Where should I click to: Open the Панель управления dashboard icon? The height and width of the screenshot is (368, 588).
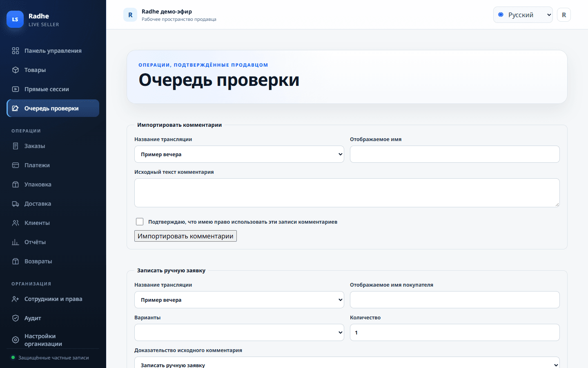(16, 51)
